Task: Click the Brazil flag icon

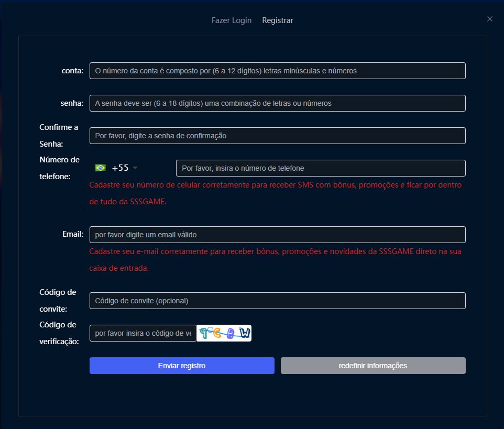Action: point(100,168)
